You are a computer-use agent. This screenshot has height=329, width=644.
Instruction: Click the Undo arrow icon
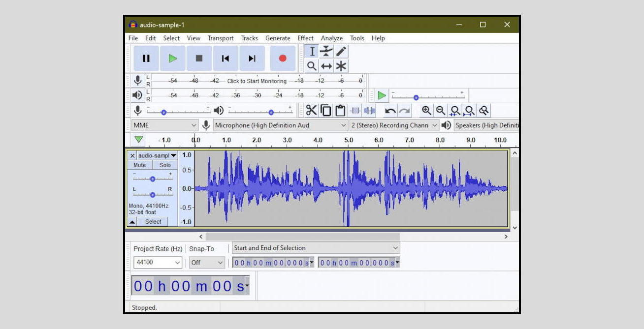point(391,110)
